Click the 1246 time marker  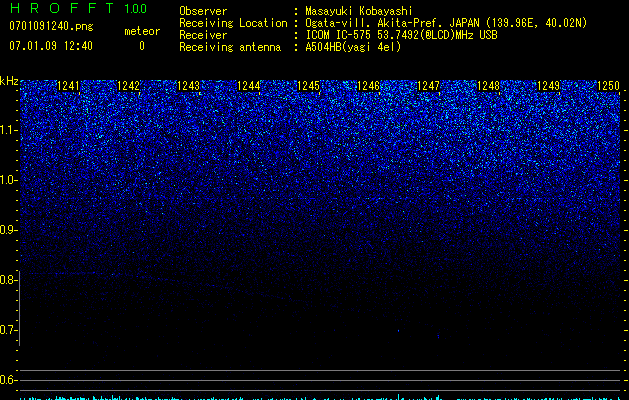(369, 86)
